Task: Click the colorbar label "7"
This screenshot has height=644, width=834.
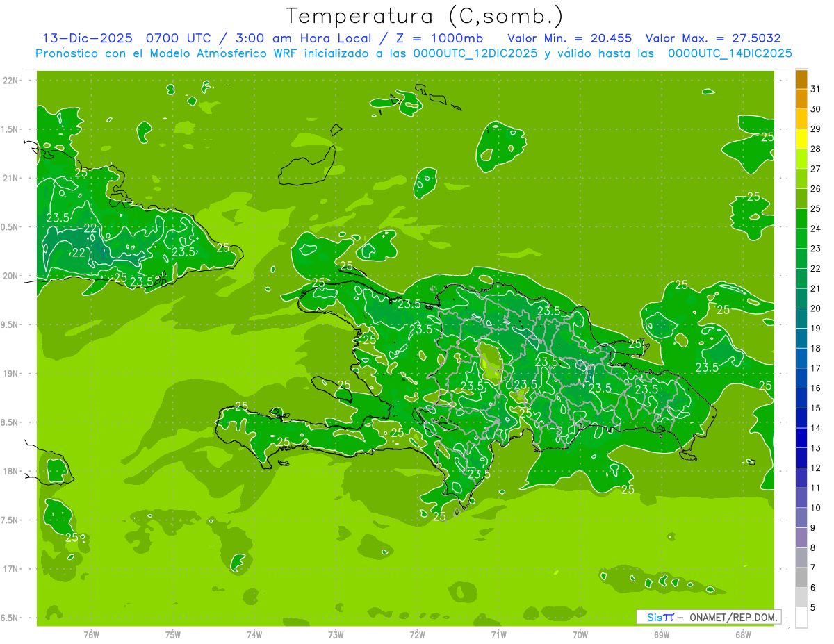Action: (x=812, y=568)
